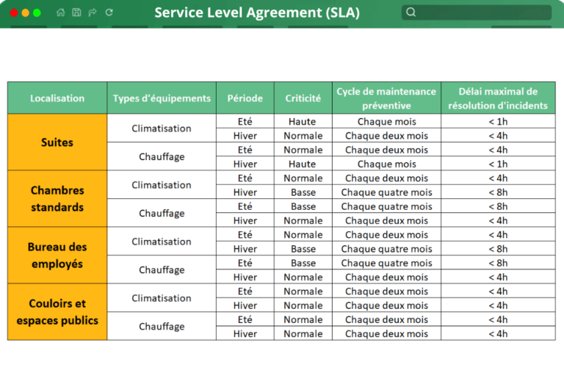Image resolution: width=564 pixels, height=392 pixels.
Task: Select the Bureau des employés cell
Action: [57, 255]
